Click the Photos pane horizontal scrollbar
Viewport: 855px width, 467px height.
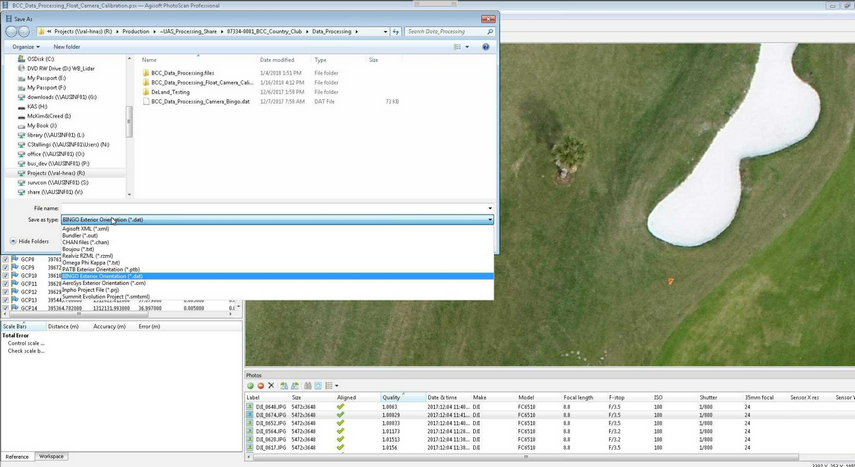(526, 457)
